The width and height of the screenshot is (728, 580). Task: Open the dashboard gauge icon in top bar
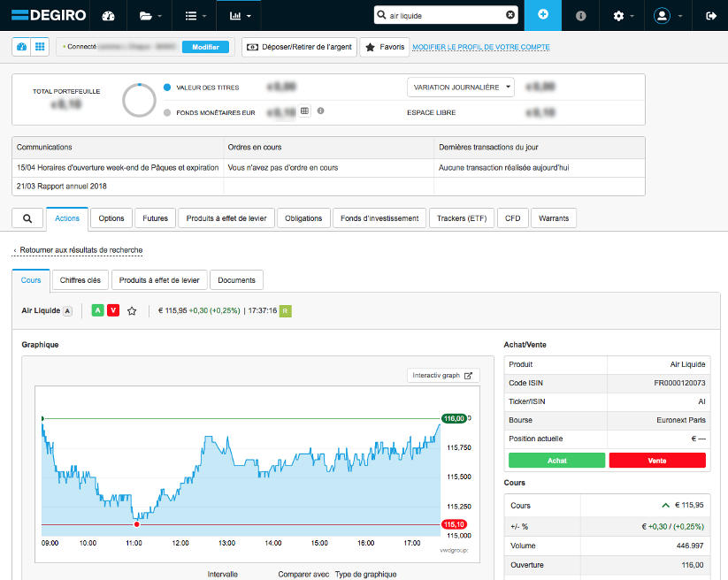pyautogui.click(x=108, y=16)
